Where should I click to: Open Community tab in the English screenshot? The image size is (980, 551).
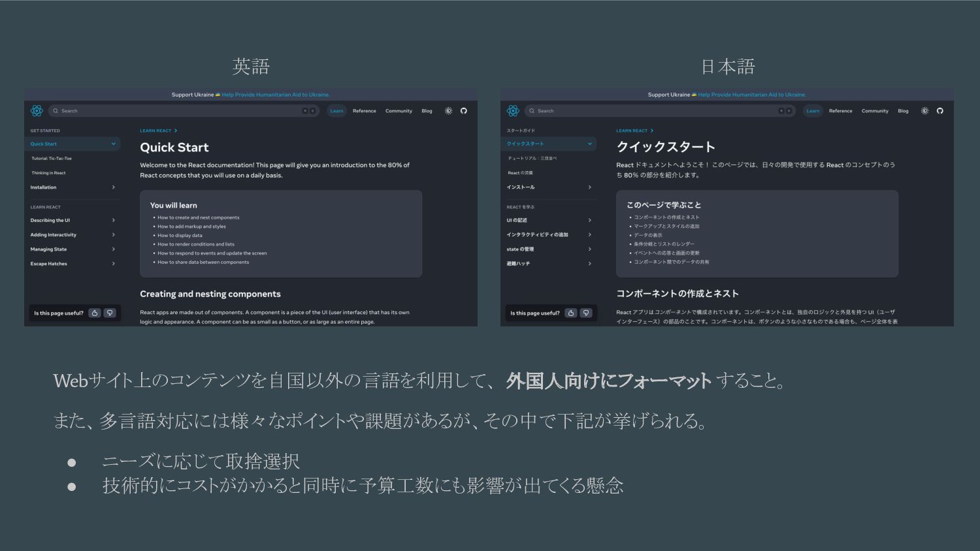click(399, 111)
